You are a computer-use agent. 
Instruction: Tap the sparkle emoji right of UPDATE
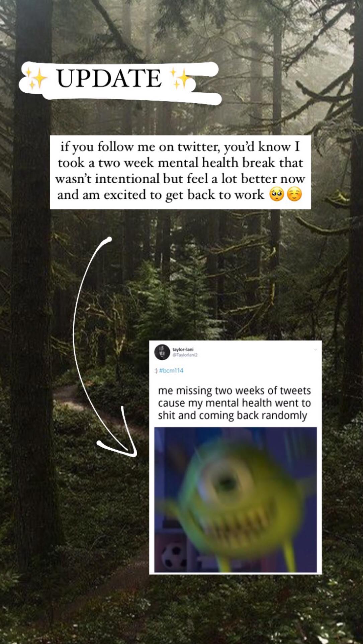pyautogui.click(x=181, y=78)
